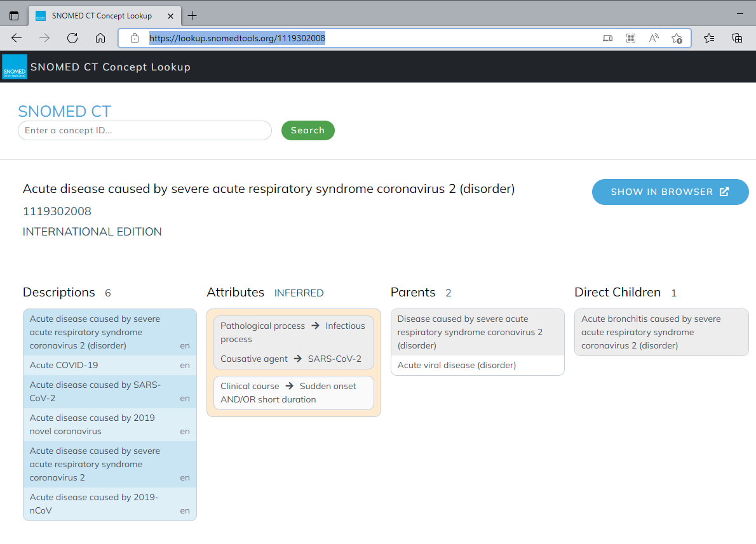Click the green Search button
The width and height of the screenshot is (756, 544).
point(307,130)
